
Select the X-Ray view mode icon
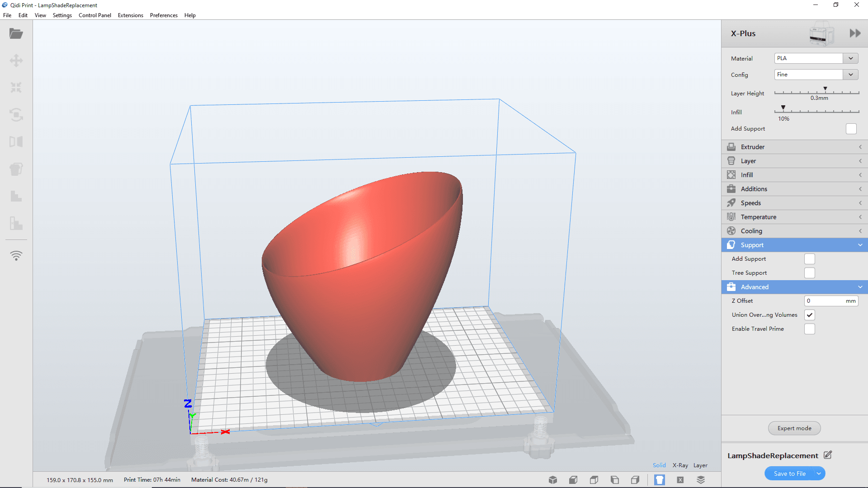[679, 480]
